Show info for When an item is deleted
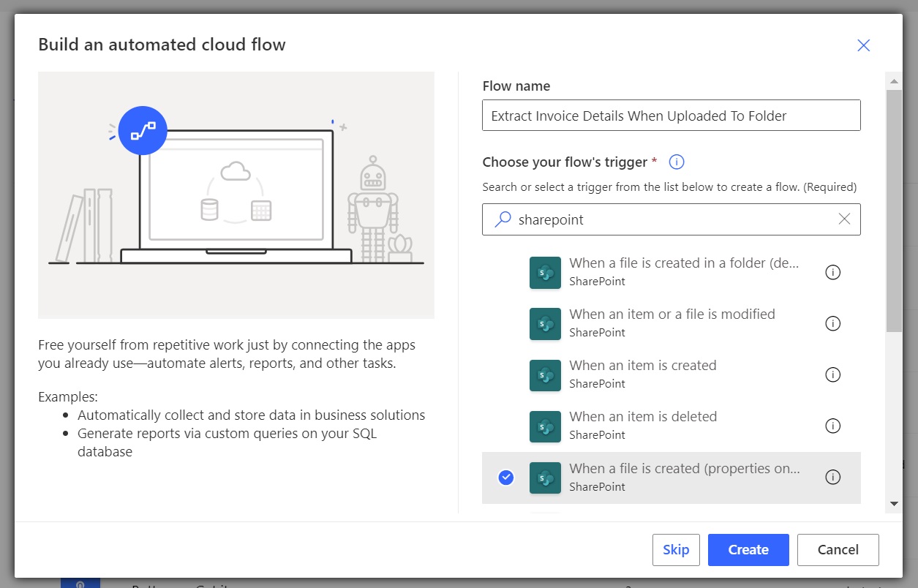 pos(832,426)
